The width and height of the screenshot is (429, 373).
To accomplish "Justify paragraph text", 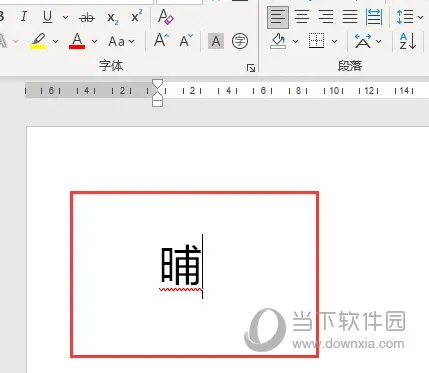I will 350,17.
